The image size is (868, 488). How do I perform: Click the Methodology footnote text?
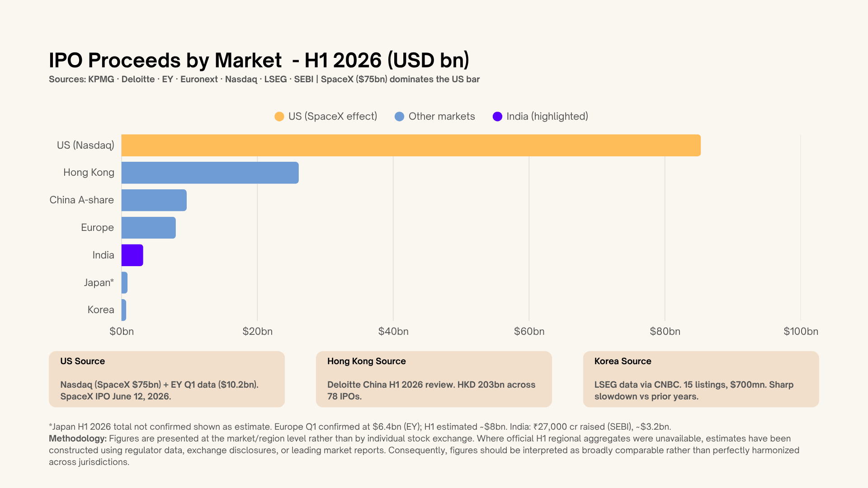tap(424, 450)
